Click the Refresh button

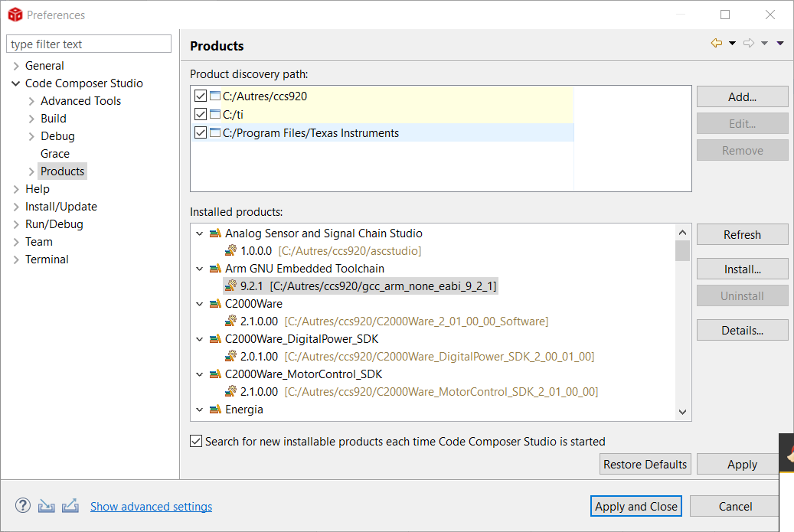point(743,234)
